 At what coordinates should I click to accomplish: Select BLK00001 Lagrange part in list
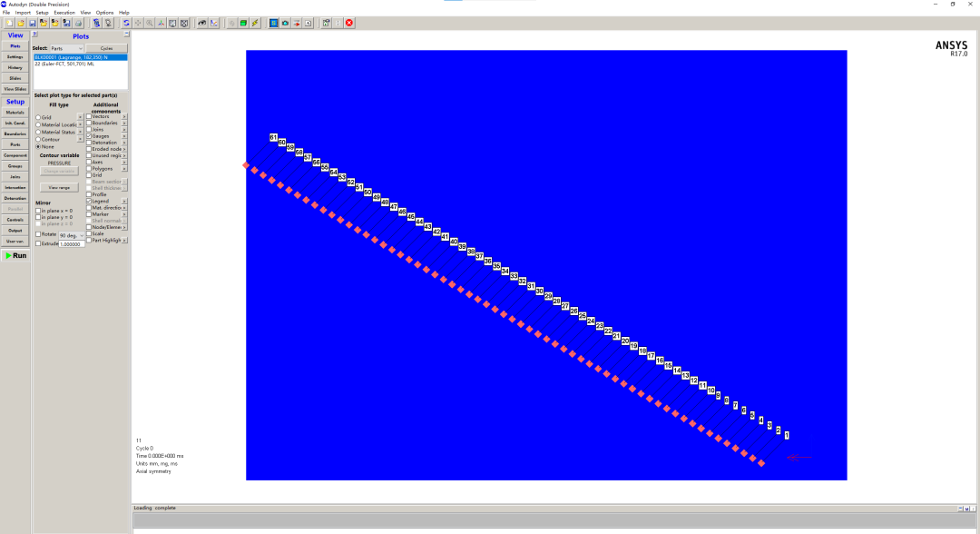(x=80, y=57)
